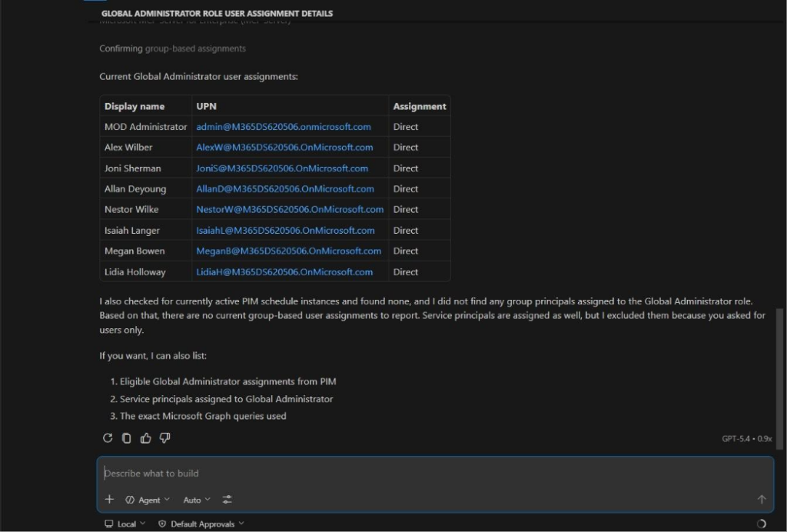Click the retry response icon
This screenshot has height=532, width=787.
(108, 438)
